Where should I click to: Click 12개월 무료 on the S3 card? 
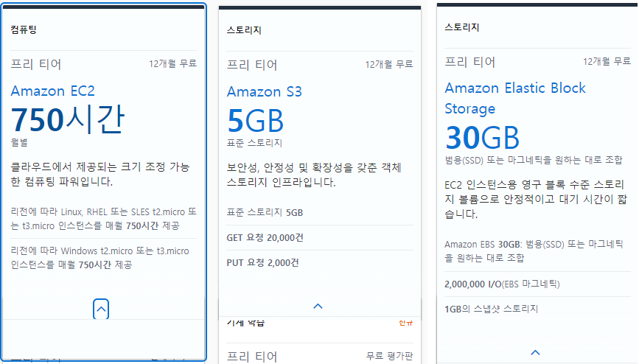(388, 64)
